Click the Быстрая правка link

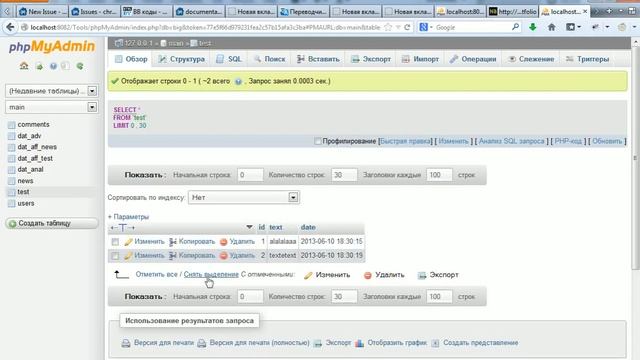405,141
